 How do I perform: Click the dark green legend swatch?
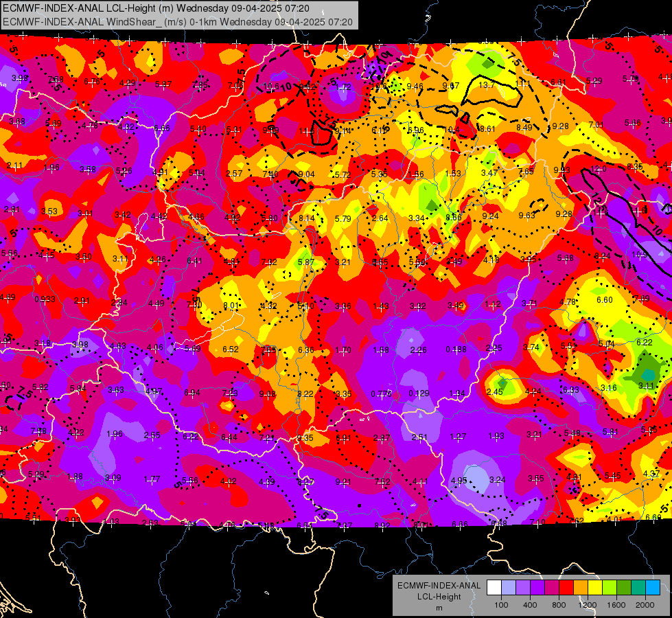click(x=624, y=588)
